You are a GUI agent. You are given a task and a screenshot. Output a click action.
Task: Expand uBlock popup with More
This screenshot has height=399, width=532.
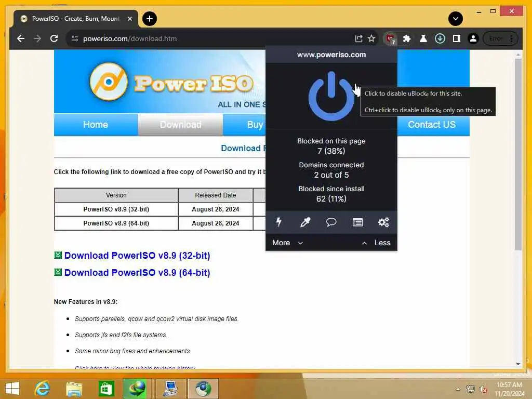coord(287,243)
